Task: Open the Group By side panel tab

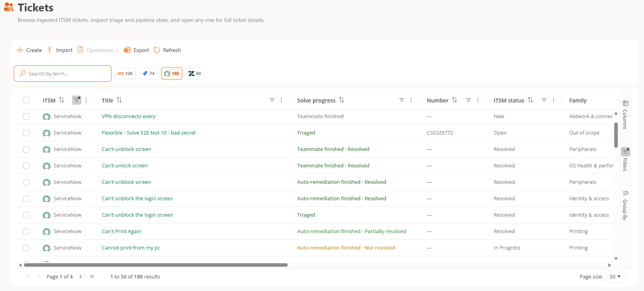Action: (x=625, y=205)
